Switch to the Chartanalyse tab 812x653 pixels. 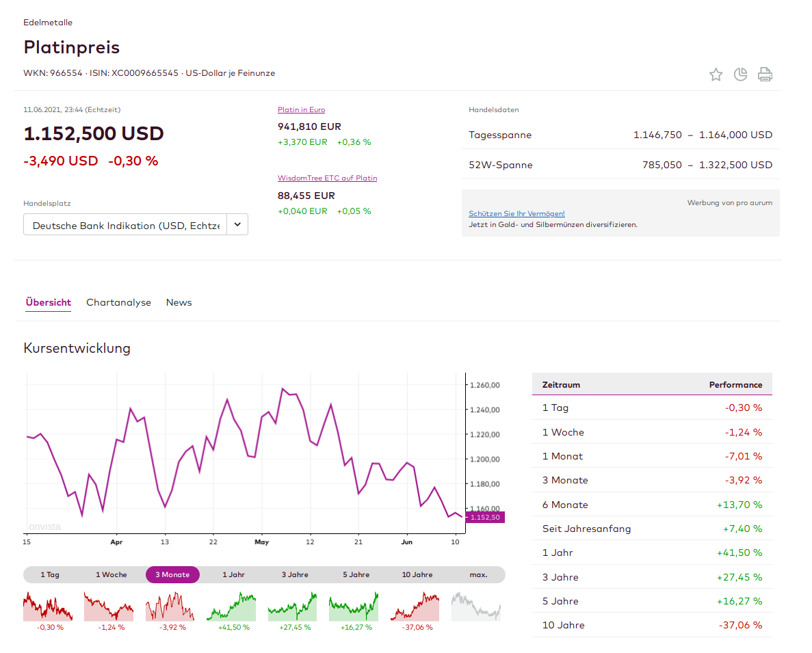click(118, 302)
